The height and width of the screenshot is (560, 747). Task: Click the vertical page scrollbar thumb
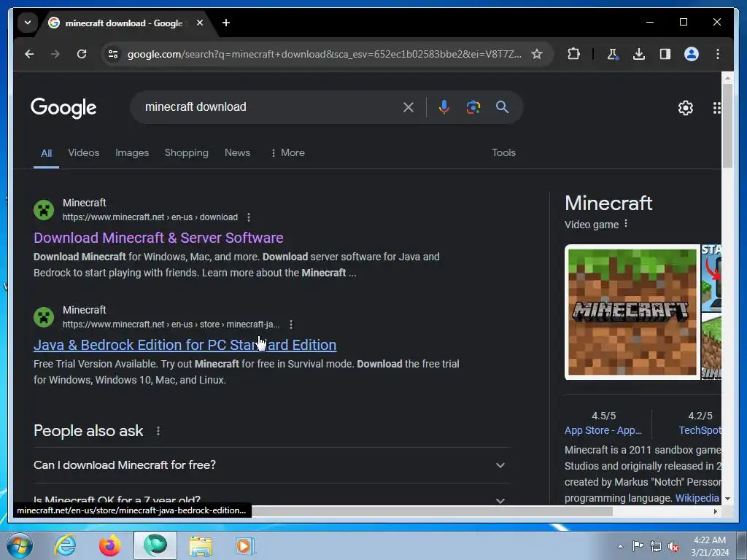coord(727,125)
